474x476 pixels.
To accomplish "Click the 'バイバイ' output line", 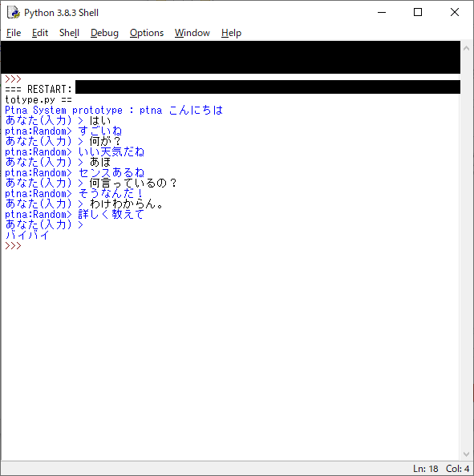I will (x=27, y=236).
